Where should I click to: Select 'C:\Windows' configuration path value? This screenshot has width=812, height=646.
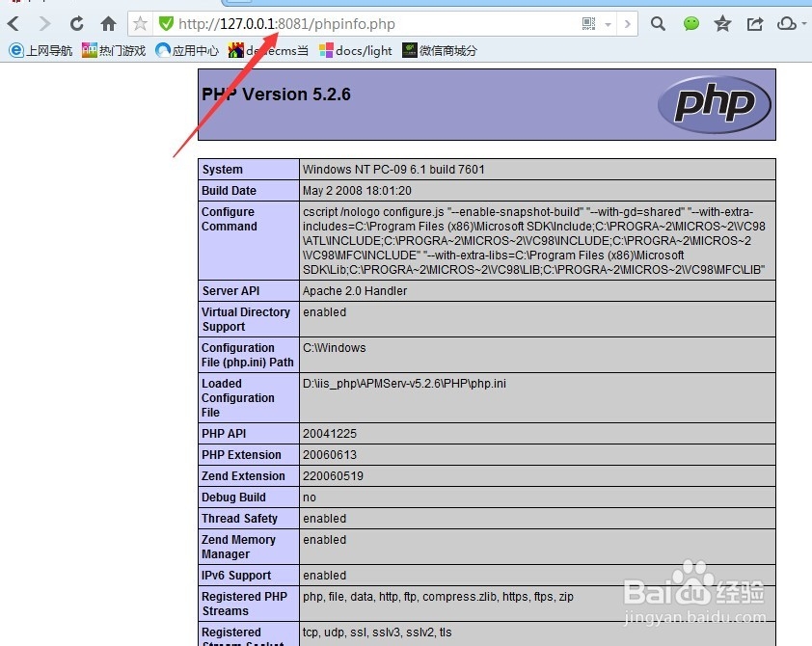[334, 348]
